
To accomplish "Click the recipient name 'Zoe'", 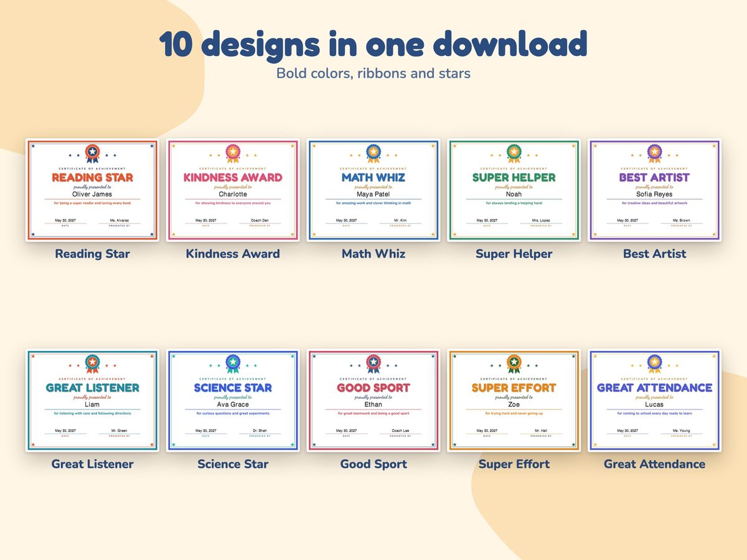I will 514,404.
